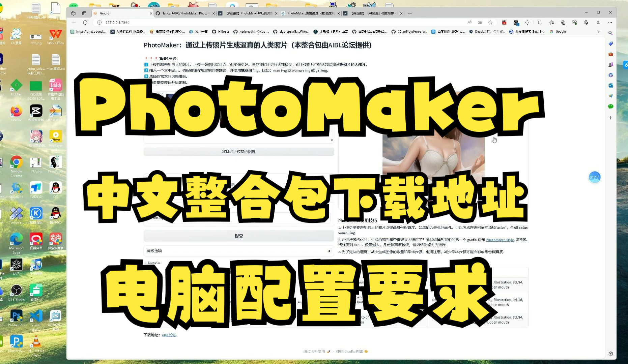Image resolution: width=628 pixels, height=364 pixels.
Task: Click the 通过 API 使用 footer link
Action: pyautogui.click(x=317, y=352)
